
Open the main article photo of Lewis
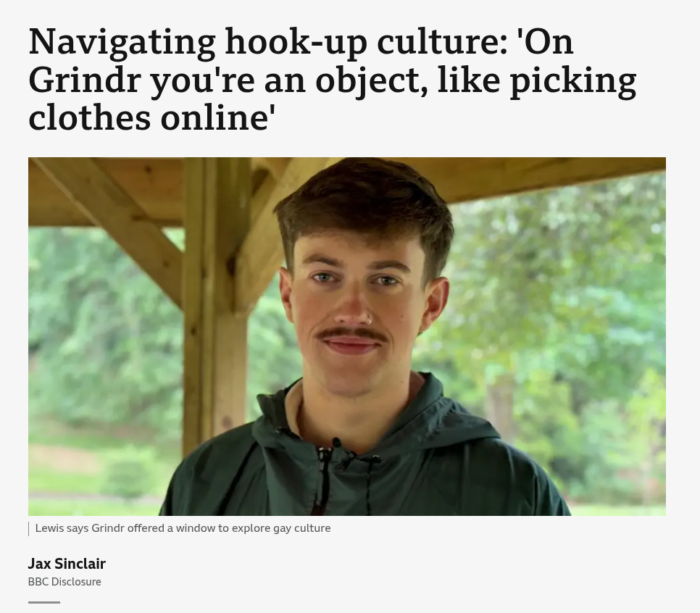point(347,336)
